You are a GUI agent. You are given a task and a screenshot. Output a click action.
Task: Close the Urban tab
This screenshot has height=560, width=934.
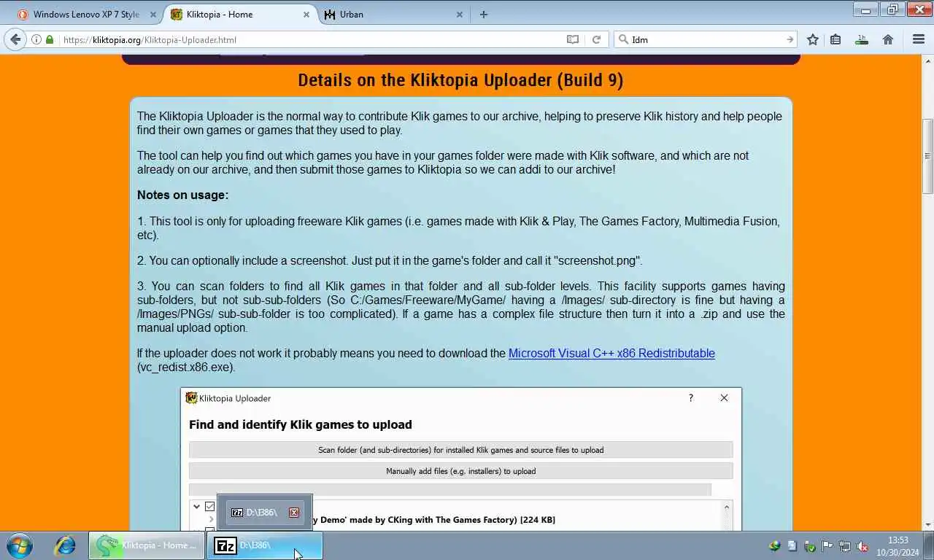459,14
